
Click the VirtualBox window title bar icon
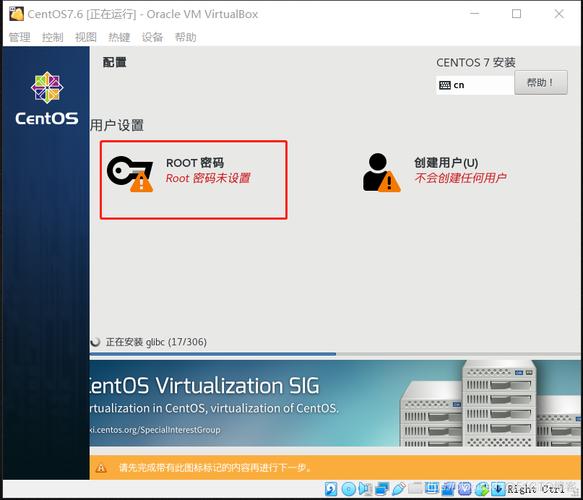click(16, 14)
